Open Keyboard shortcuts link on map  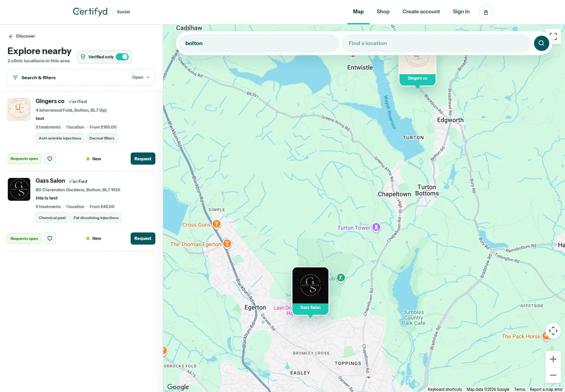(x=445, y=389)
